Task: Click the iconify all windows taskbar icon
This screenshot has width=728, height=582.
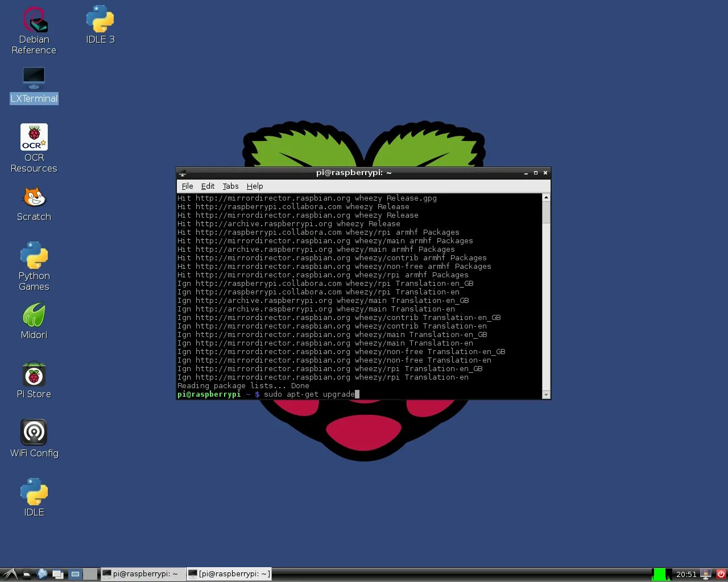Action: click(58, 574)
